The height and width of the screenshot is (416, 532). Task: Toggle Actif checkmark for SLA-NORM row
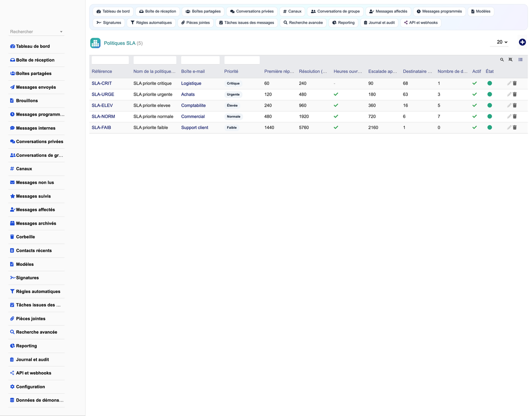click(x=474, y=117)
